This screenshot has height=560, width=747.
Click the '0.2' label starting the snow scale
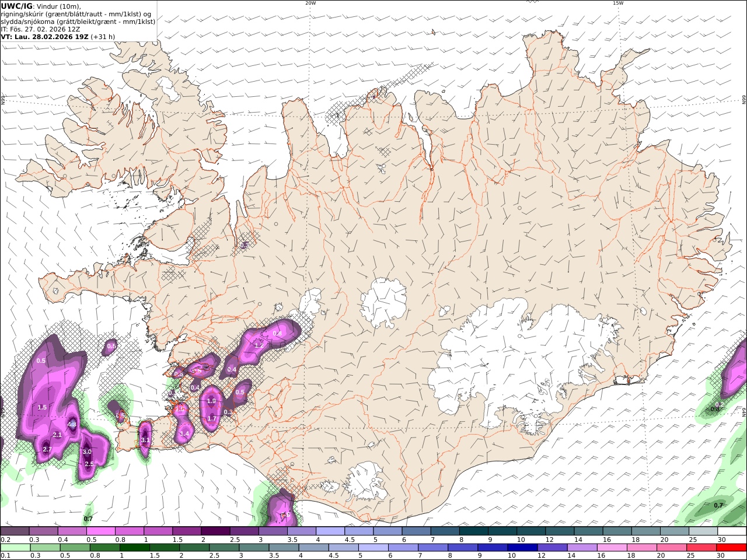tap(5, 540)
